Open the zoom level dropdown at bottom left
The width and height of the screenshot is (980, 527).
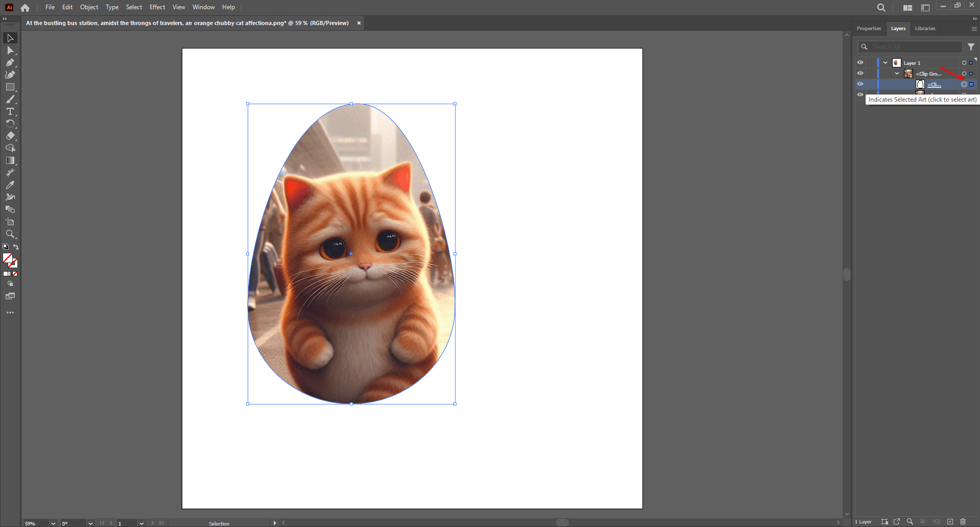click(53, 523)
